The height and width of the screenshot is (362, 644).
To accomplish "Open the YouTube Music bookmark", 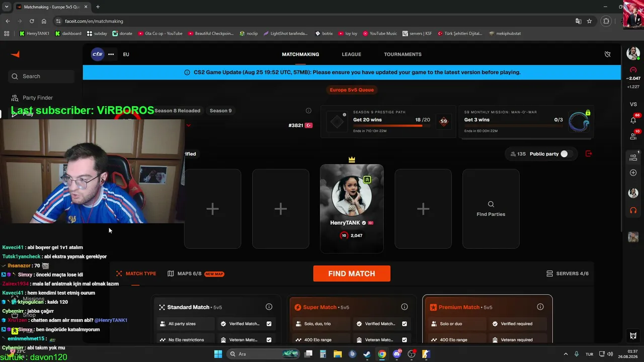I will pos(379,34).
